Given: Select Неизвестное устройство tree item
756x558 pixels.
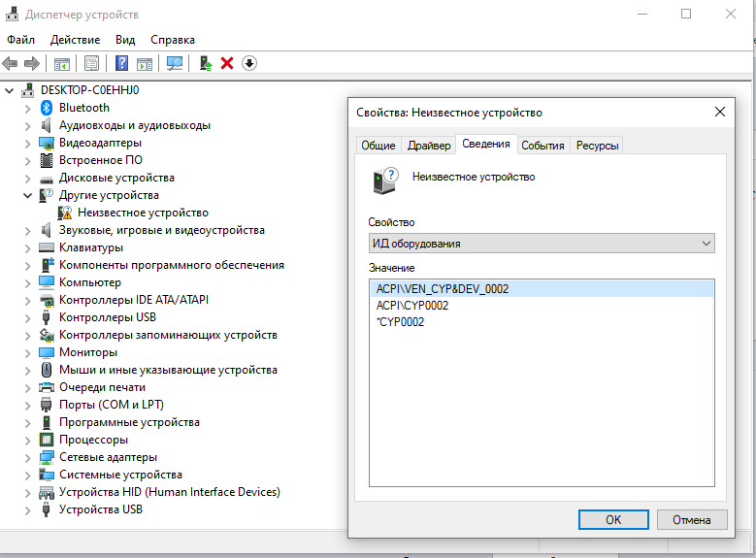Looking at the screenshot, I should 143,213.
